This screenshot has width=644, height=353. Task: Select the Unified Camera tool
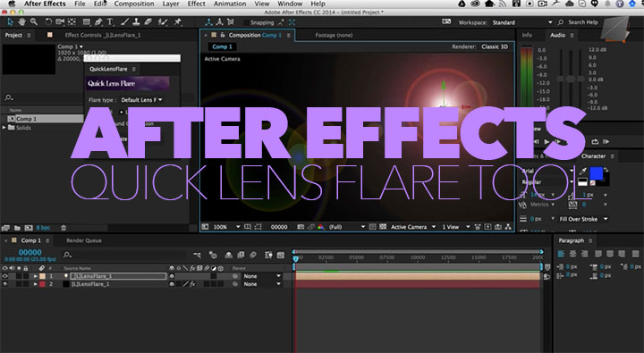60,21
